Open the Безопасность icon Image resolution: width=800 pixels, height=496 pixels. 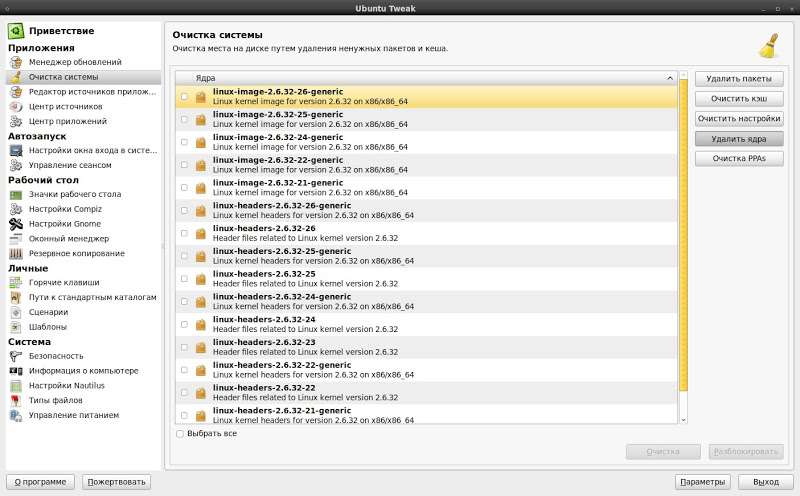[x=16, y=356]
